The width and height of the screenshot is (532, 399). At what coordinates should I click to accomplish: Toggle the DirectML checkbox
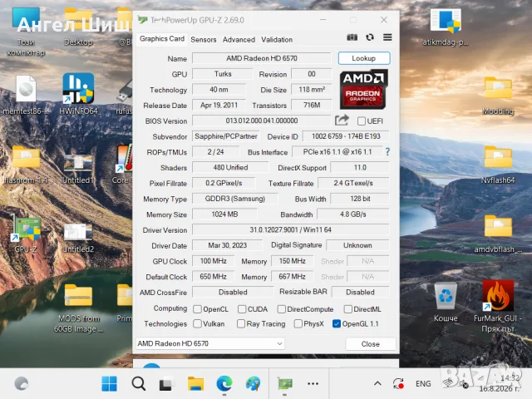[x=347, y=309]
